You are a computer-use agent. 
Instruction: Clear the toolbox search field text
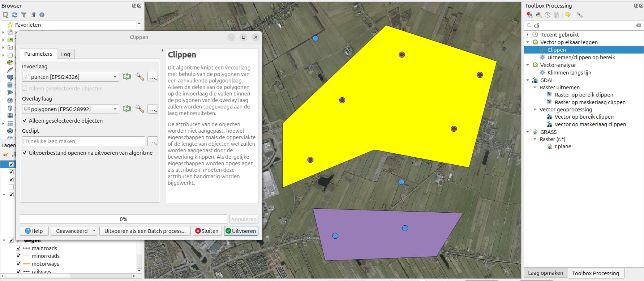[638, 25]
